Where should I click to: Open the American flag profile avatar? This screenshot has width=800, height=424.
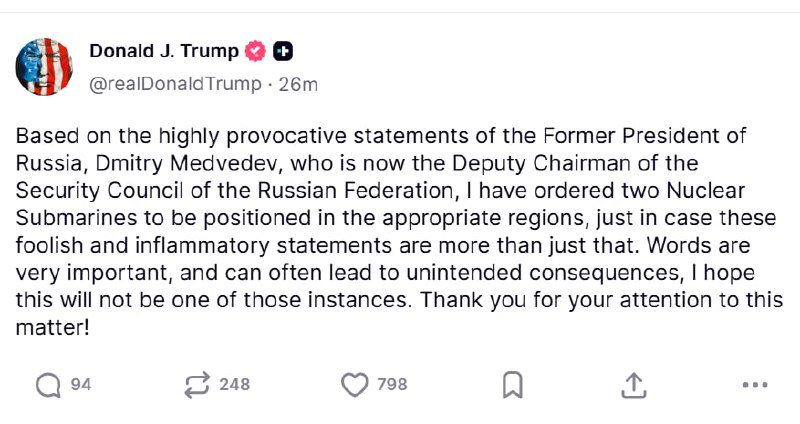tap(45, 67)
